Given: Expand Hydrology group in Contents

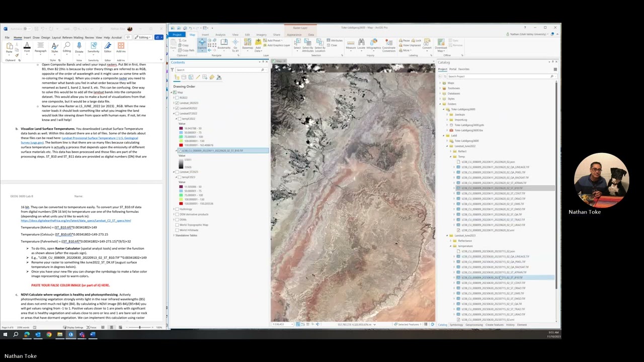Looking at the screenshot, I should pos(174,209).
